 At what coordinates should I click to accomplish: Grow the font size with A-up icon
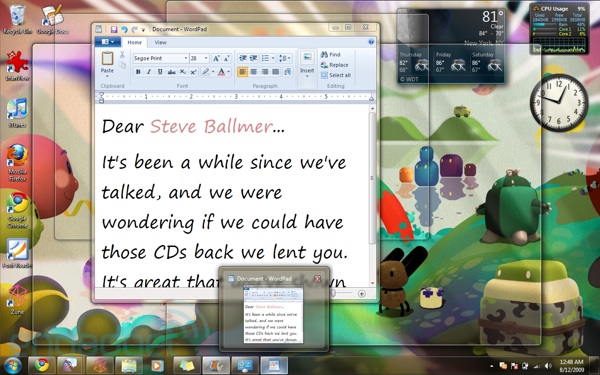click(x=216, y=58)
